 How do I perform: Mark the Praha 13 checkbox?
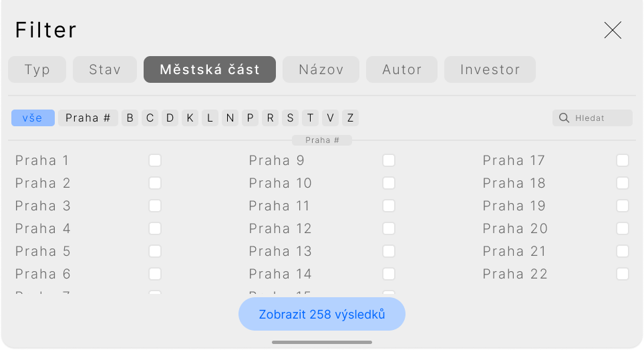(389, 251)
